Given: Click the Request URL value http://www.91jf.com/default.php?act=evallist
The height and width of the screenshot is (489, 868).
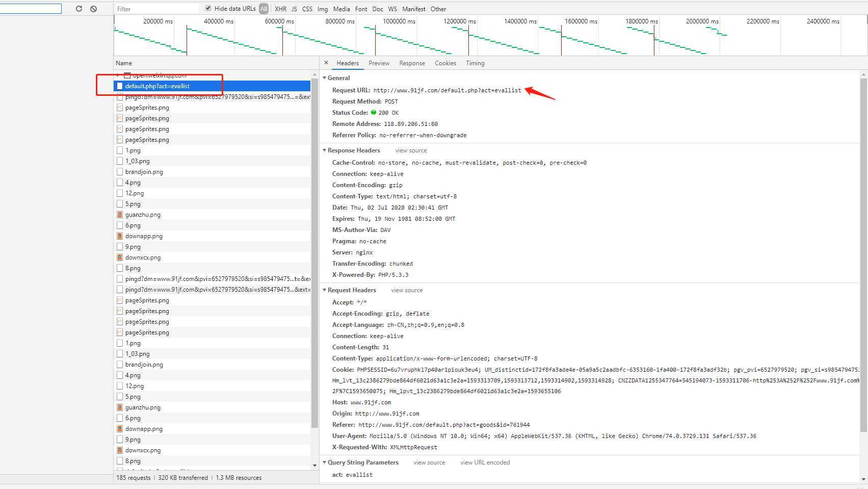Looking at the screenshot, I should click(448, 90).
